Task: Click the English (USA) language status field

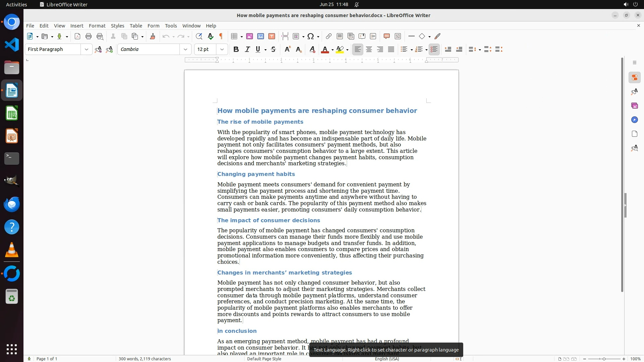Action: click(x=387, y=359)
